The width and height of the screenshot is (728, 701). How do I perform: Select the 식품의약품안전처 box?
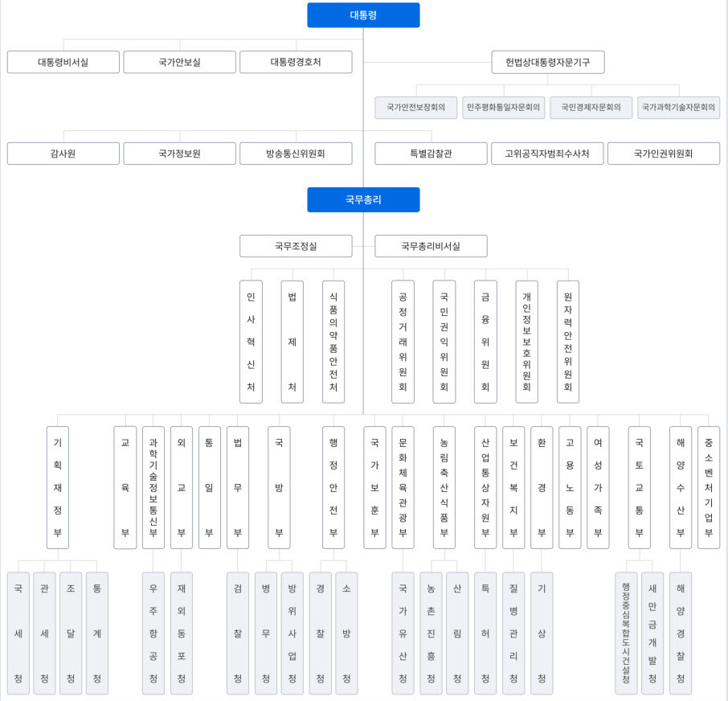point(333,342)
